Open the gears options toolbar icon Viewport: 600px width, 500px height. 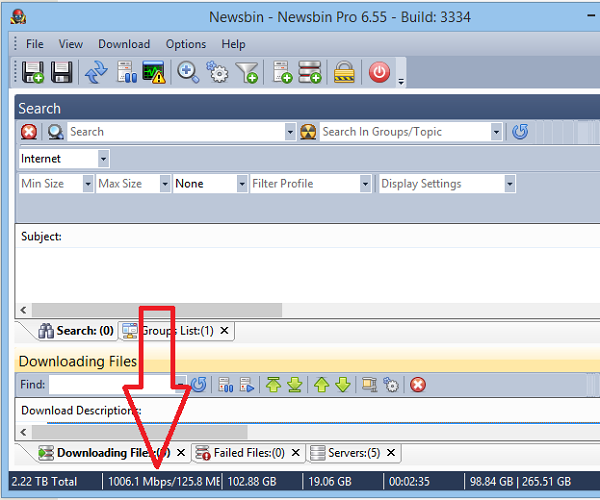click(x=217, y=72)
